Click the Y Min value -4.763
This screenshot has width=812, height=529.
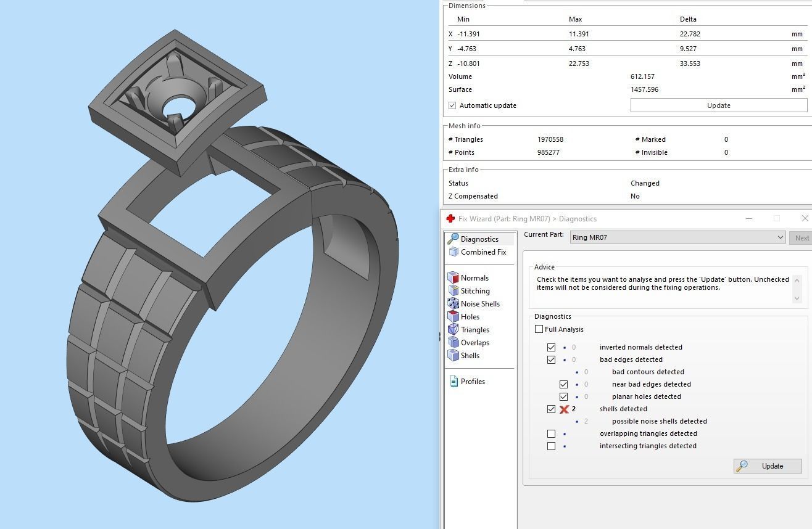(x=466, y=49)
